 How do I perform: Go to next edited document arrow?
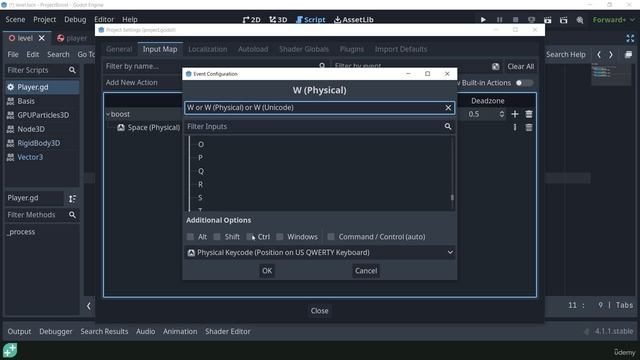(x=611, y=54)
